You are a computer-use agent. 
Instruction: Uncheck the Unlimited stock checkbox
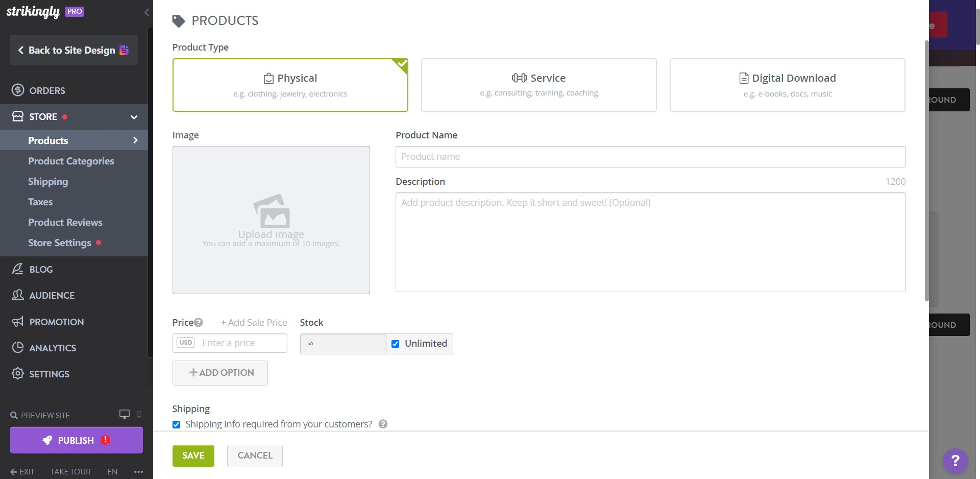pyautogui.click(x=395, y=344)
